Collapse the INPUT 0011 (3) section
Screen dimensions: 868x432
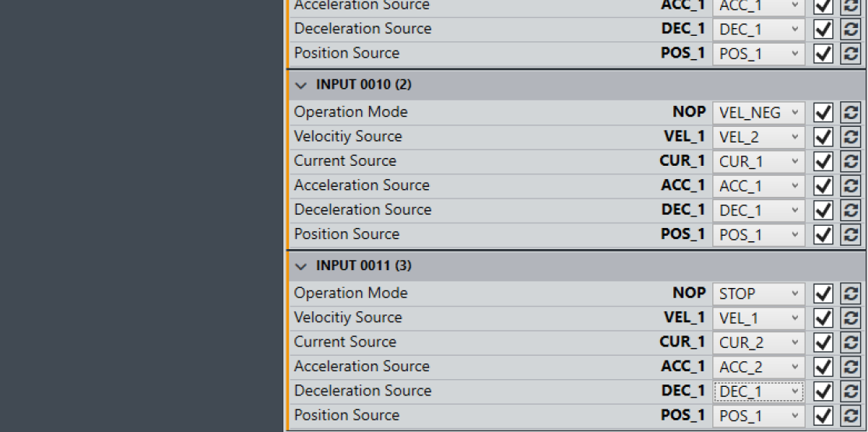[x=302, y=266]
